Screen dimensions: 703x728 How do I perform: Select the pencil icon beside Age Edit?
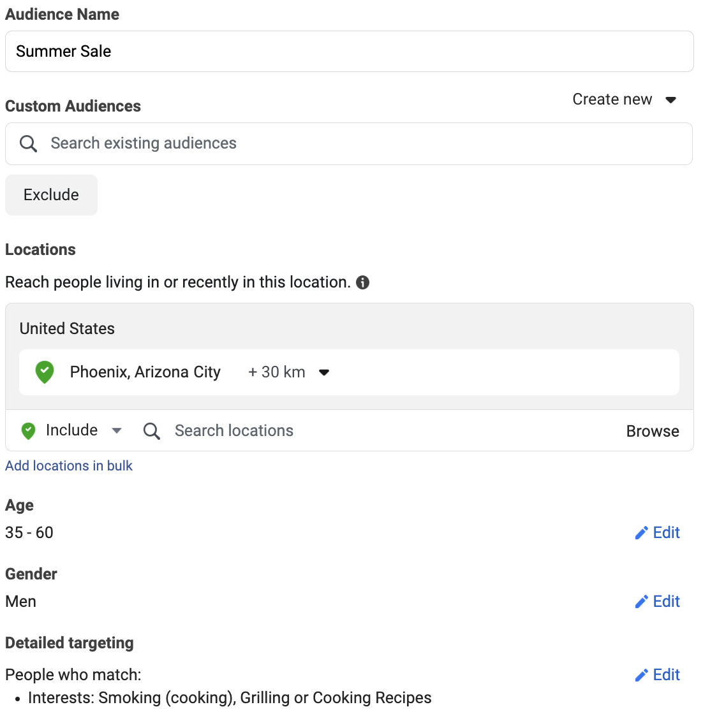point(641,532)
